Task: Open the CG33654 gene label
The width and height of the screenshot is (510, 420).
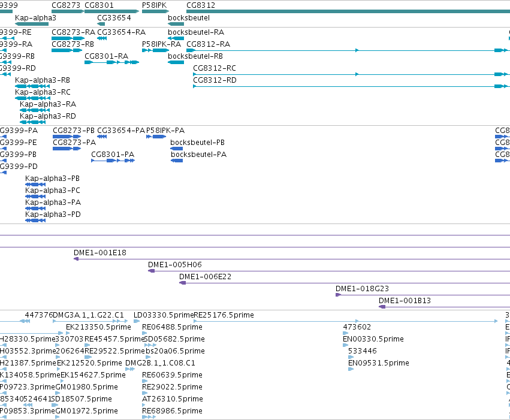Action: [114, 18]
